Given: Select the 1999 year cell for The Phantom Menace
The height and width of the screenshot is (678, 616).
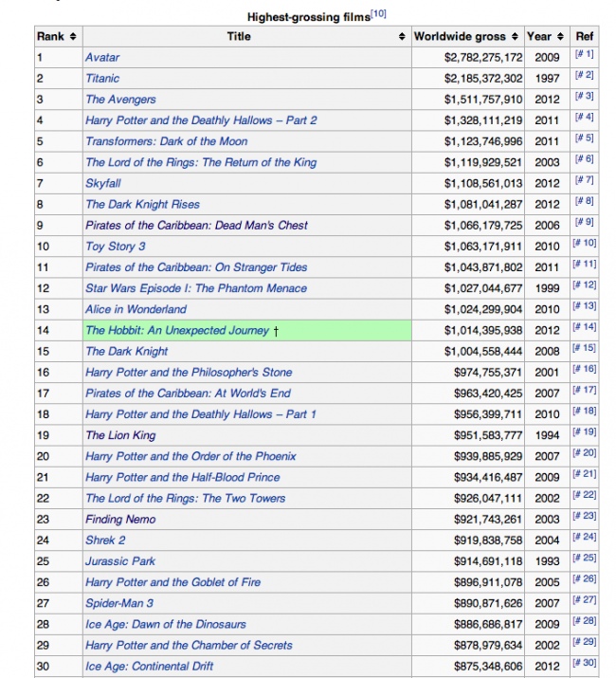Looking at the screenshot, I should [x=547, y=288].
